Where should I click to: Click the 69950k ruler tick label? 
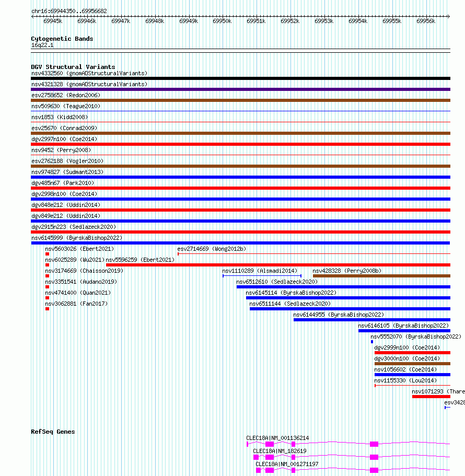[x=222, y=21]
